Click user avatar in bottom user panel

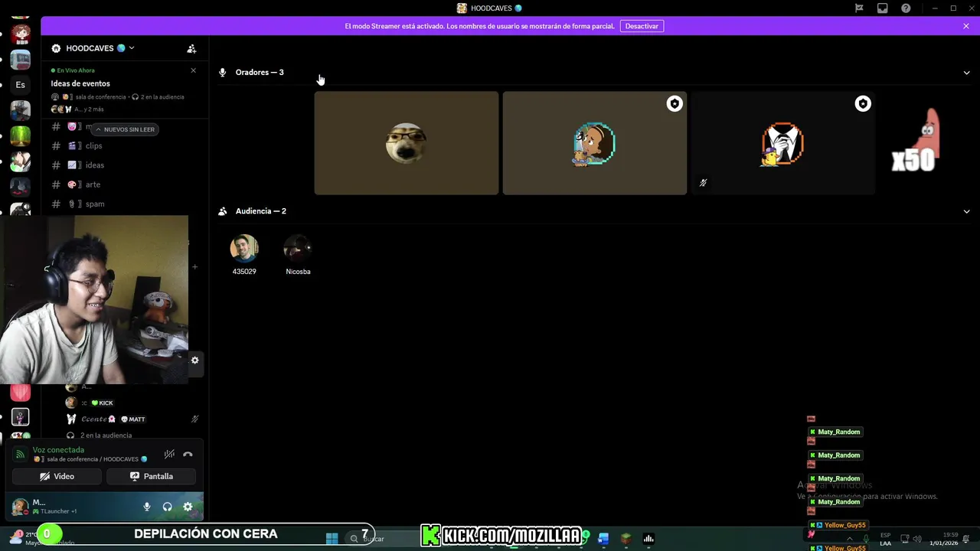pyautogui.click(x=20, y=507)
